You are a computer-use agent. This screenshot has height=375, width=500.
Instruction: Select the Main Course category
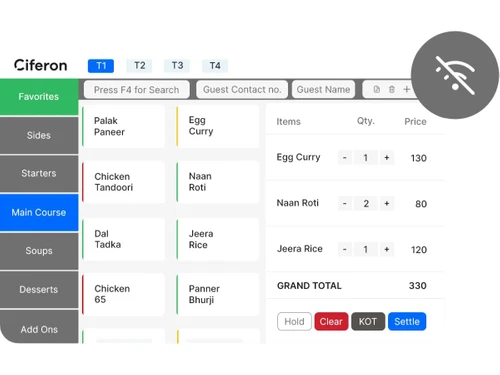39,212
